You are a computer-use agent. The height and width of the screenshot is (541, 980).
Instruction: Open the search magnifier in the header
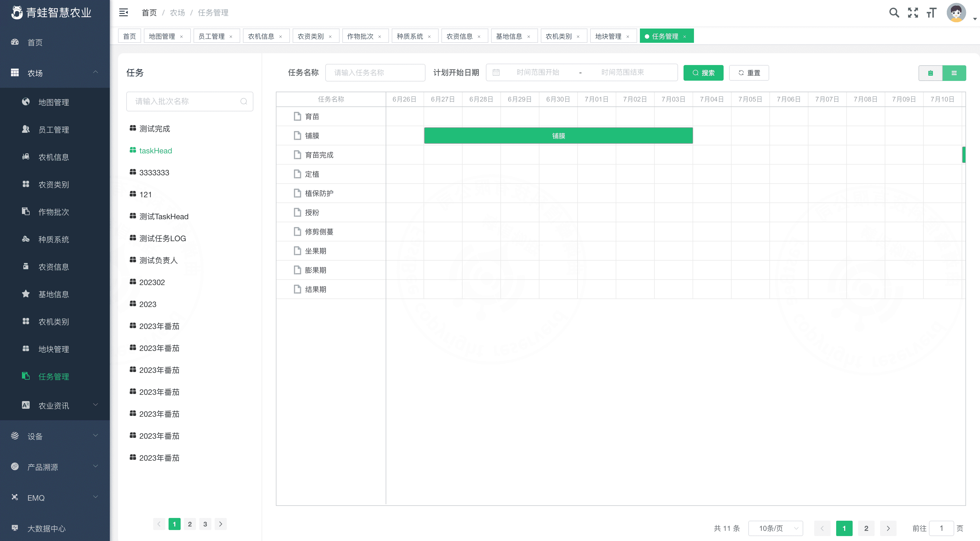pos(894,13)
